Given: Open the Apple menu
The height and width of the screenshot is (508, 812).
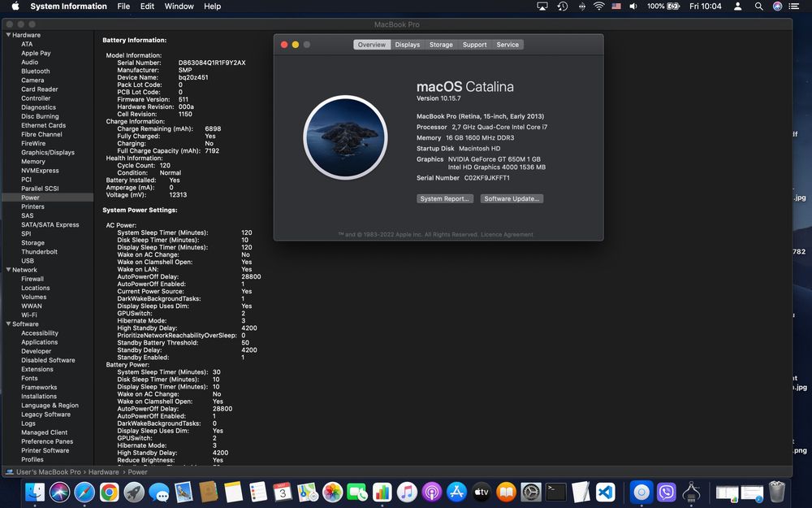Looking at the screenshot, I should pos(15,7).
